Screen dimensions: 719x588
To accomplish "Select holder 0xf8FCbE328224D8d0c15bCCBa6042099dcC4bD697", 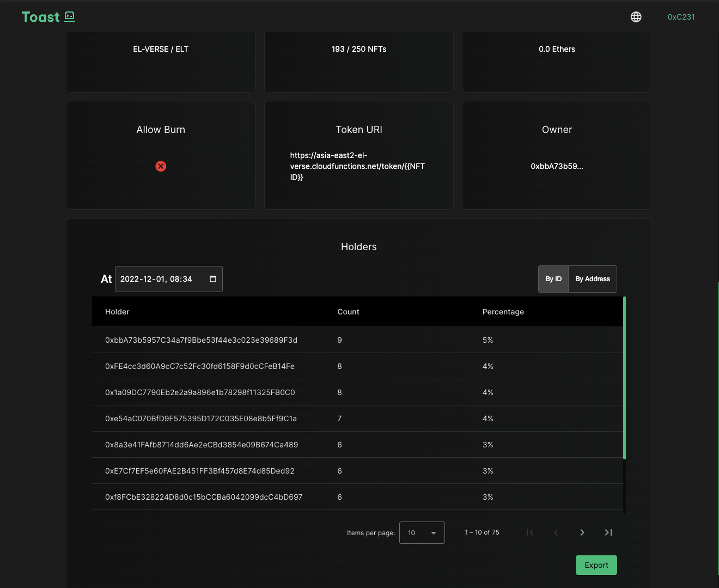I will pyautogui.click(x=204, y=497).
